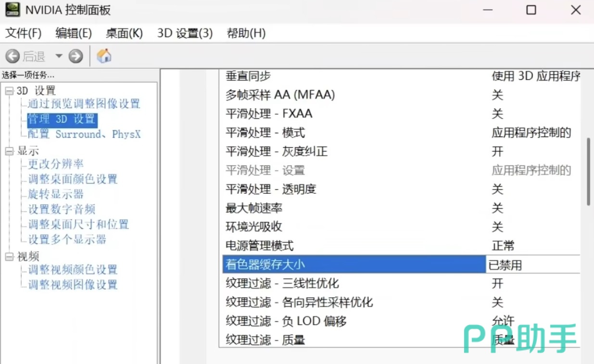Open the 3D 设置(3) menu
Viewport: 594px width, 364px height.
point(185,33)
